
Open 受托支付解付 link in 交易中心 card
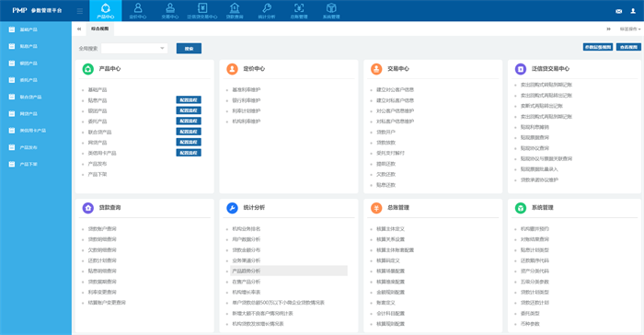390,153
